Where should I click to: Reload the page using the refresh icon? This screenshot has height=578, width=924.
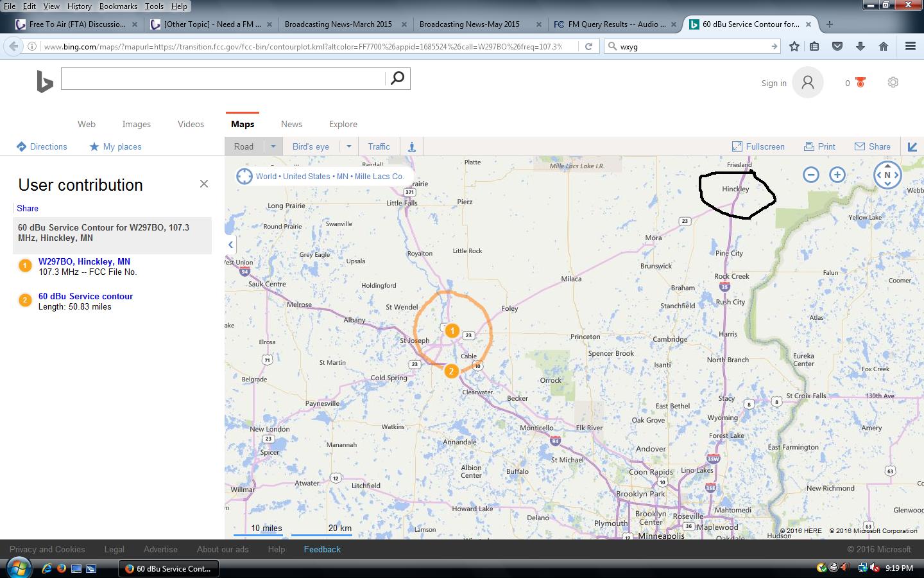(588, 46)
